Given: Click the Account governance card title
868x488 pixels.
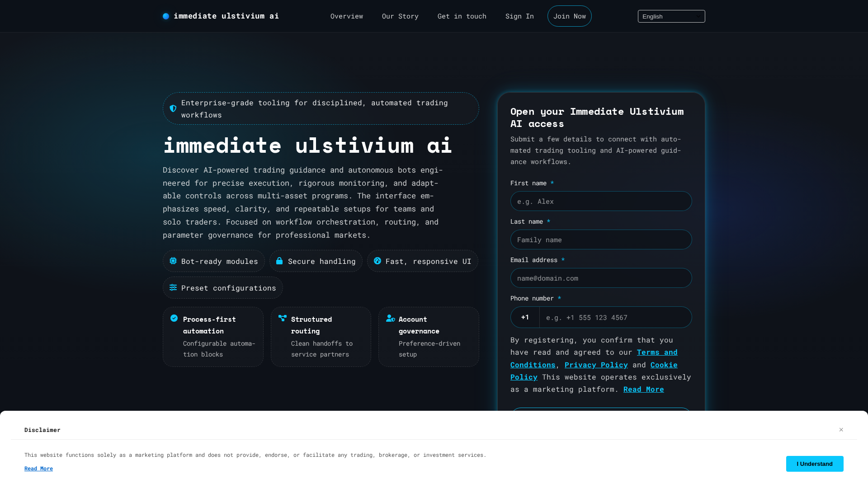Looking at the screenshot, I should [x=419, y=325].
